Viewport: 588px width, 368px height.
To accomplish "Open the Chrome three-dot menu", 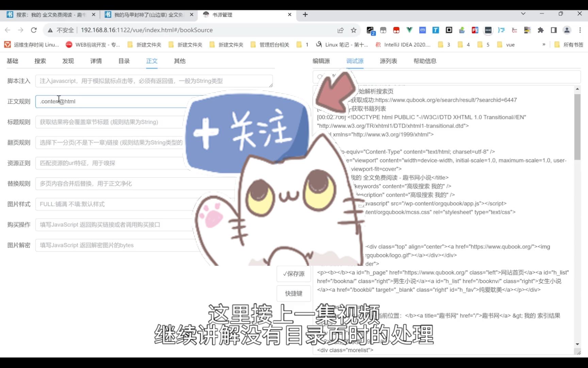I will [580, 30].
